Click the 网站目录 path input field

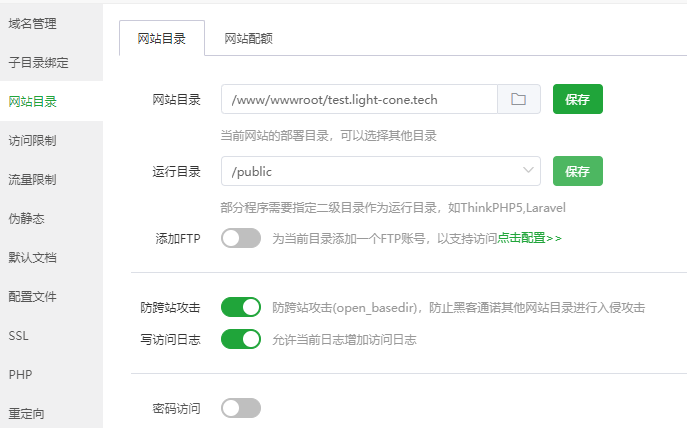click(x=359, y=100)
